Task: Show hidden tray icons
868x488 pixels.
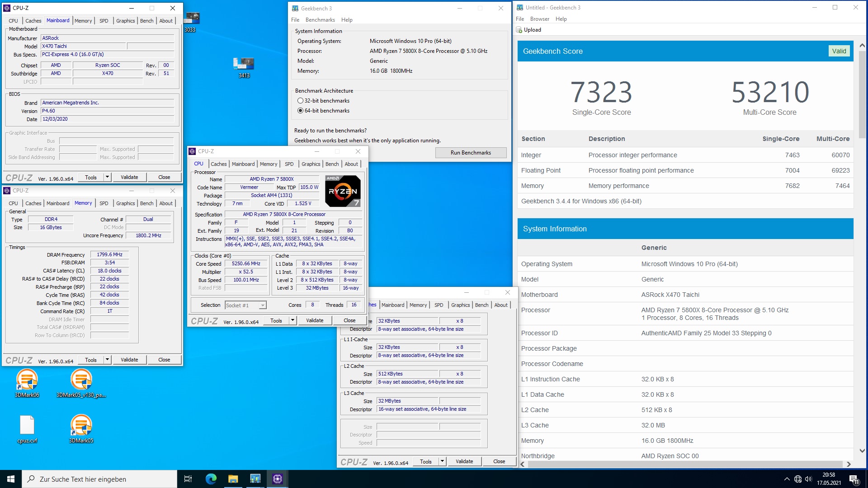Action: (787, 479)
